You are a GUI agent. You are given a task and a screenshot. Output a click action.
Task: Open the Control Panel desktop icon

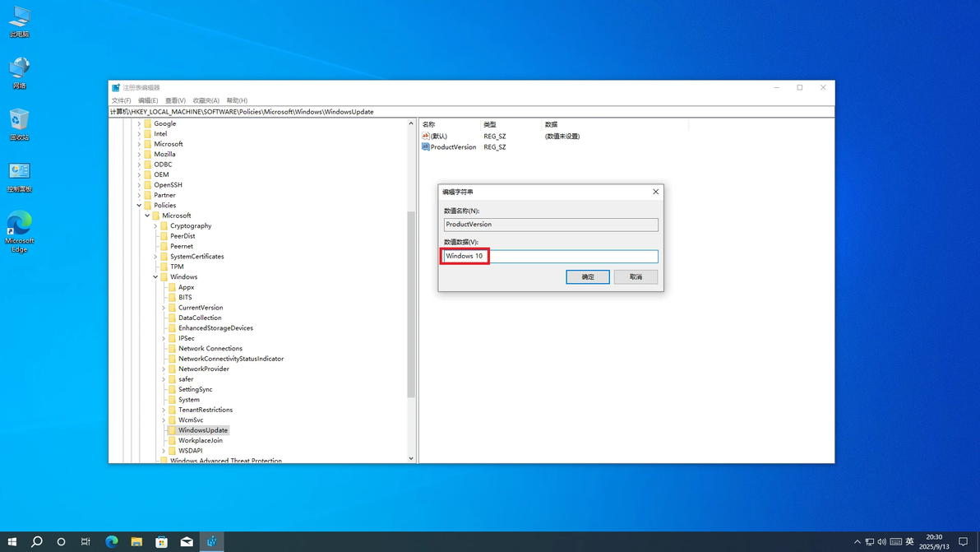tap(20, 177)
